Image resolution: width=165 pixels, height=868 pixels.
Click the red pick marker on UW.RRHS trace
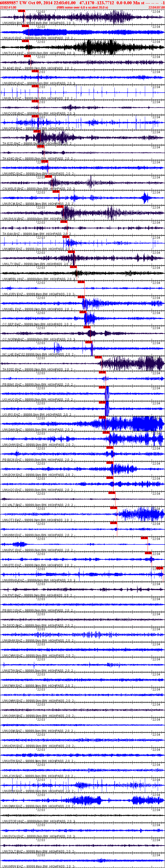click(160, 568)
